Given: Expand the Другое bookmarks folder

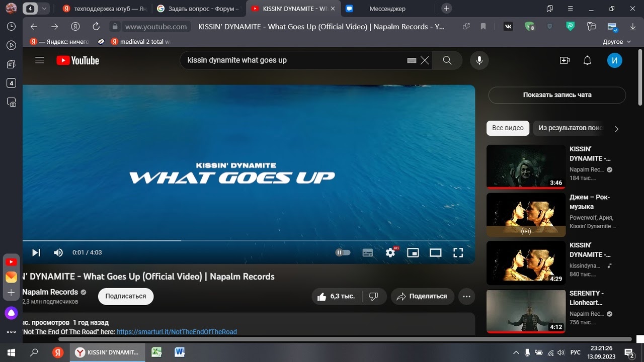Looking at the screenshot, I should point(616,42).
